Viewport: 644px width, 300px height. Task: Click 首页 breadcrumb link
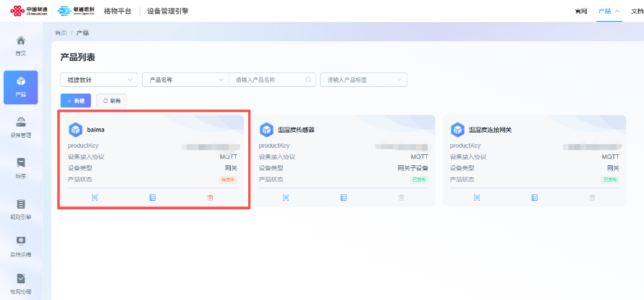tap(61, 33)
